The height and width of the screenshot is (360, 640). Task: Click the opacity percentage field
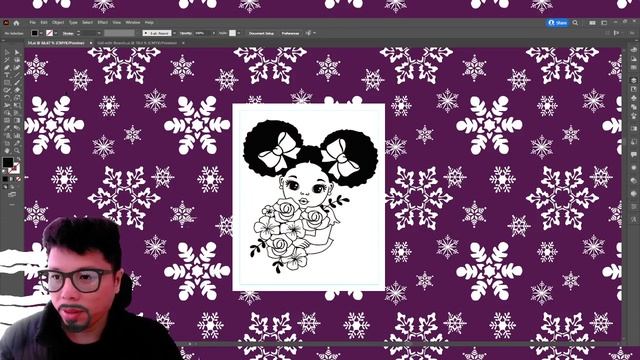[202, 33]
